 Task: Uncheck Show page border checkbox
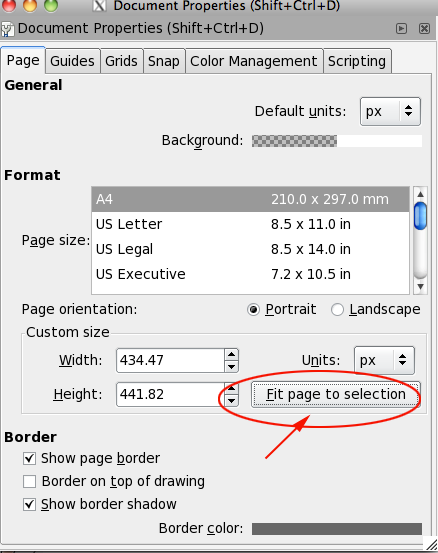pyautogui.click(x=29, y=458)
